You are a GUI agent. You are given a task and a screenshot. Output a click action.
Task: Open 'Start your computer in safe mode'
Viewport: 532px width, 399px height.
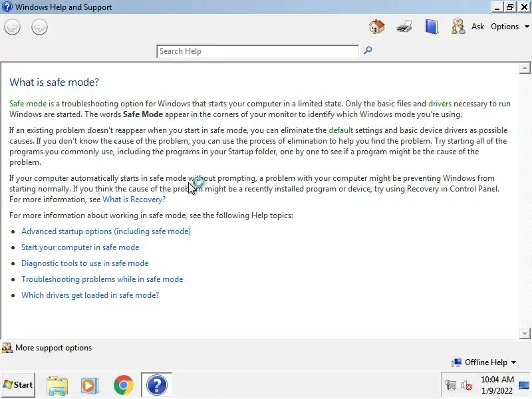tap(80, 247)
